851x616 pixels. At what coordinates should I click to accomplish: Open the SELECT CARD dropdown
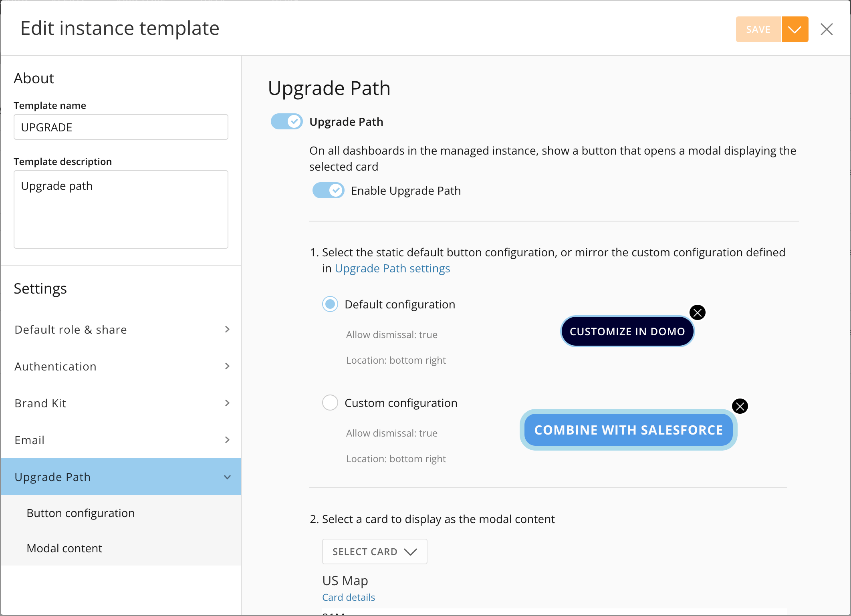coord(375,552)
